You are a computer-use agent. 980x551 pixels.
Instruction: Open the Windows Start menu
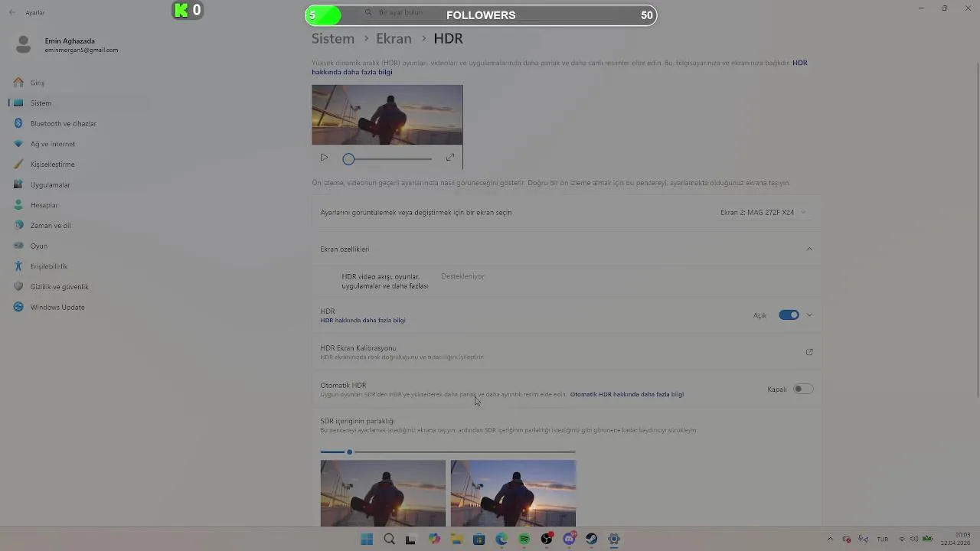pyautogui.click(x=367, y=540)
